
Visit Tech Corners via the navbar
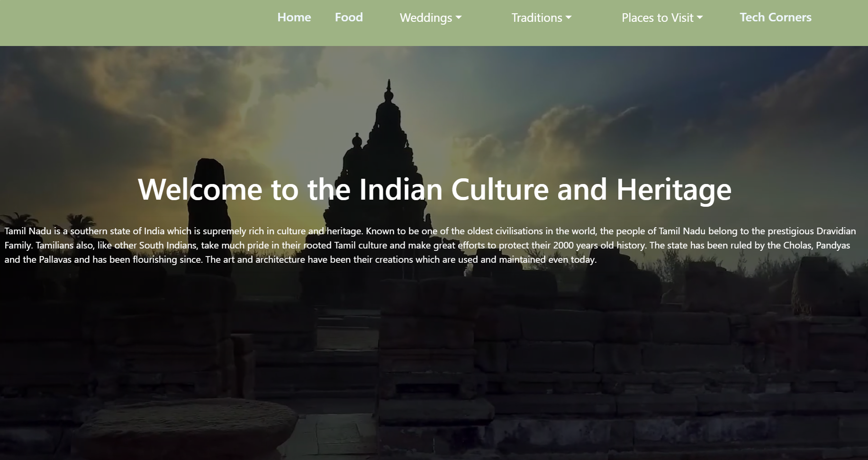point(776,18)
